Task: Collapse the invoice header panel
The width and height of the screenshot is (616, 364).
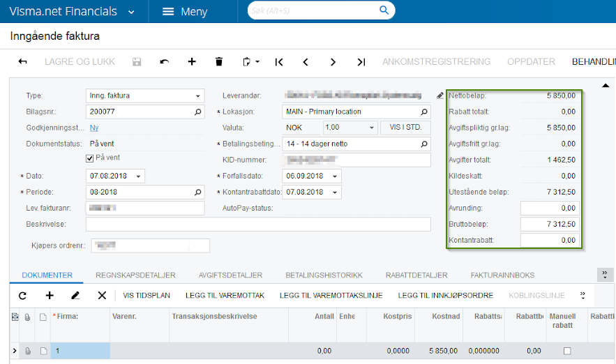Action: (604, 86)
